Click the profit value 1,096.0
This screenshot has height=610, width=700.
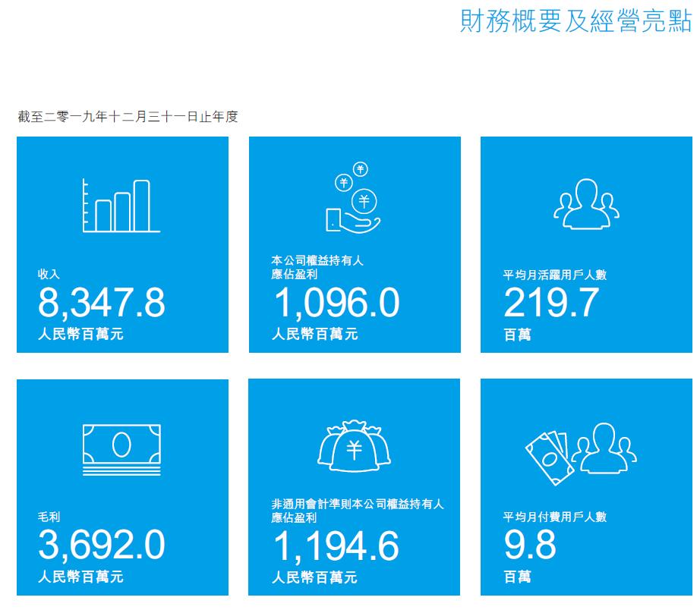pos(337,303)
